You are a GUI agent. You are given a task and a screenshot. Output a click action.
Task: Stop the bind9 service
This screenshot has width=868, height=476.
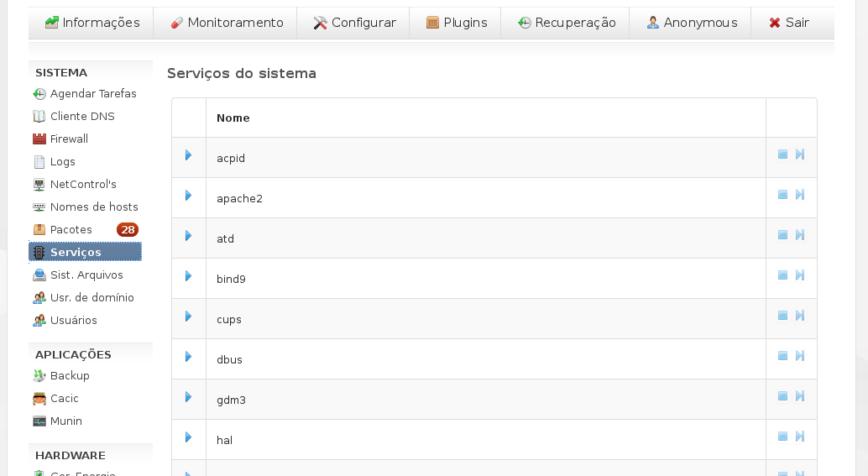click(782, 275)
